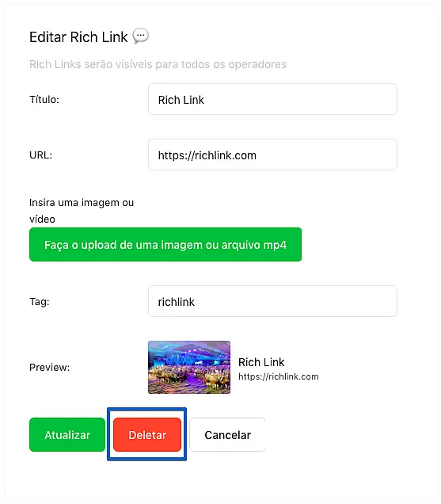Click the Tag input field

272,301
